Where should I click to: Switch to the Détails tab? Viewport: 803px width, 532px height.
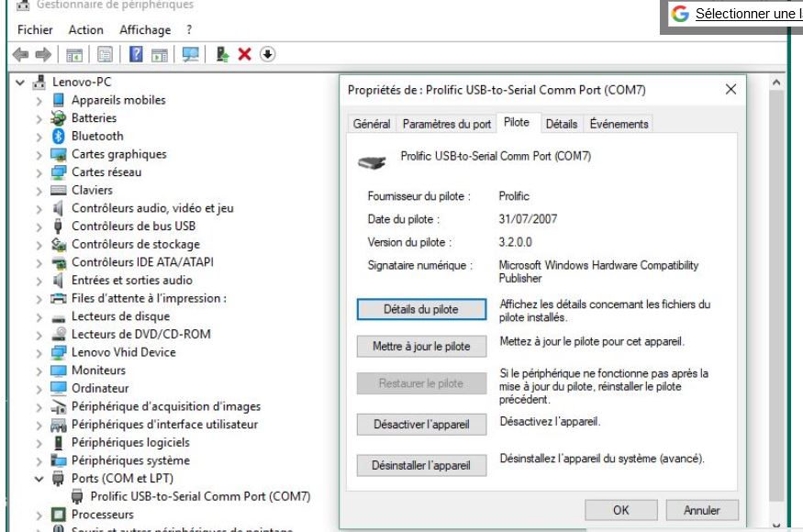[562, 124]
